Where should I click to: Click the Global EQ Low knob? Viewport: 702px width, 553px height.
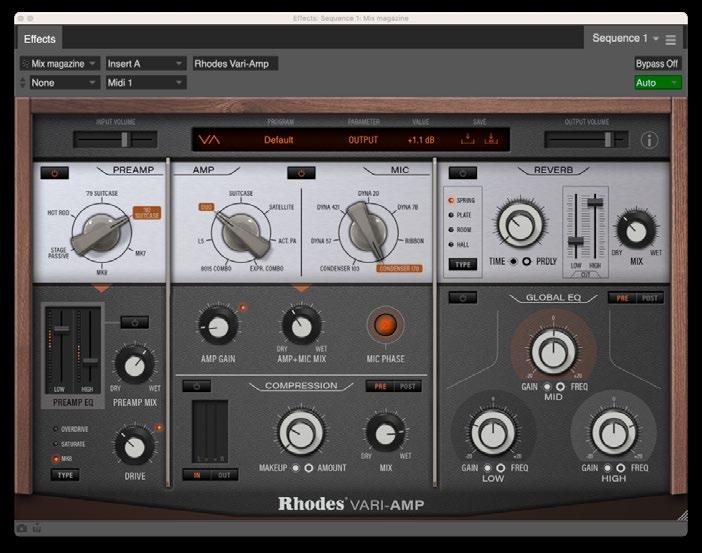click(493, 433)
